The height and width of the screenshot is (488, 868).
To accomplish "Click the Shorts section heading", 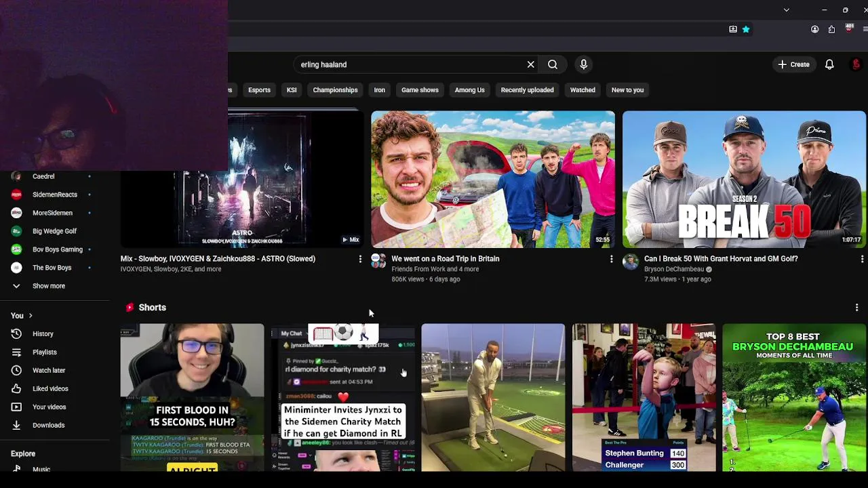I will pyautogui.click(x=152, y=308).
